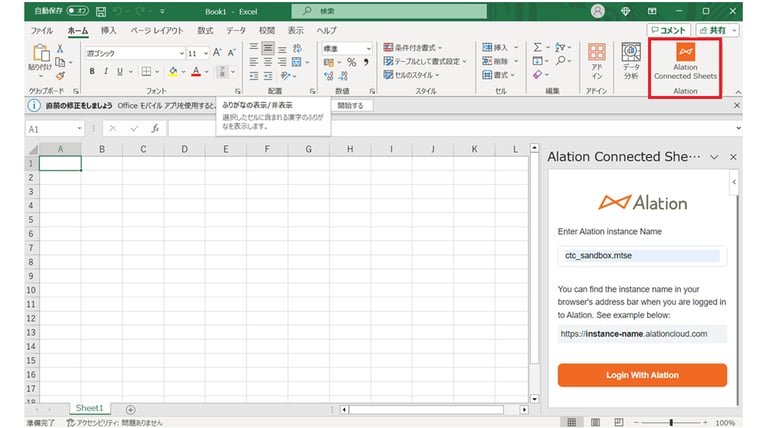This screenshot has width=765, height=428.
Task: Select column C header
Action: click(x=143, y=149)
